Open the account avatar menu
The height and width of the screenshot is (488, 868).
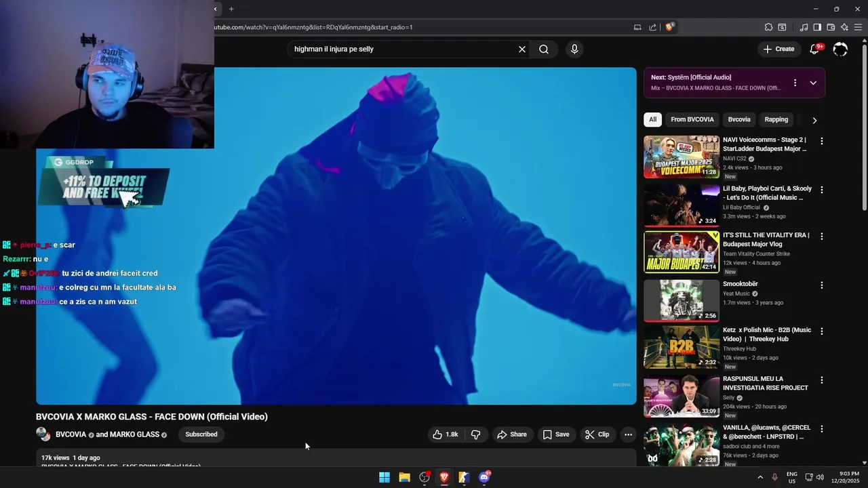coord(840,49)
